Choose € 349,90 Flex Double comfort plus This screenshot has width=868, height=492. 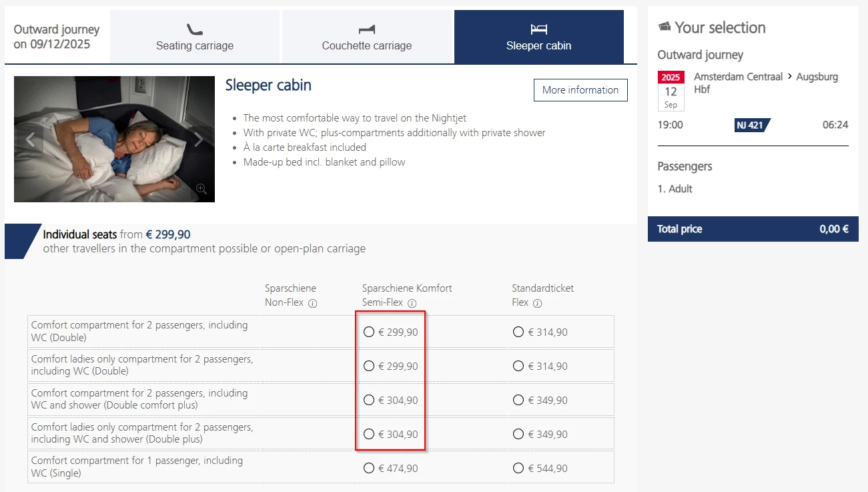pyautogui.click(x=518, y=400)
